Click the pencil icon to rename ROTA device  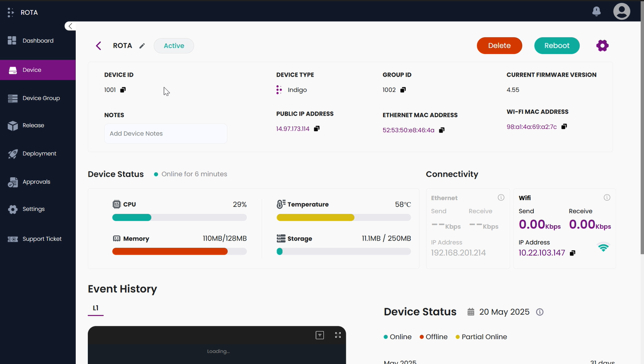click(x=142, y=46)
